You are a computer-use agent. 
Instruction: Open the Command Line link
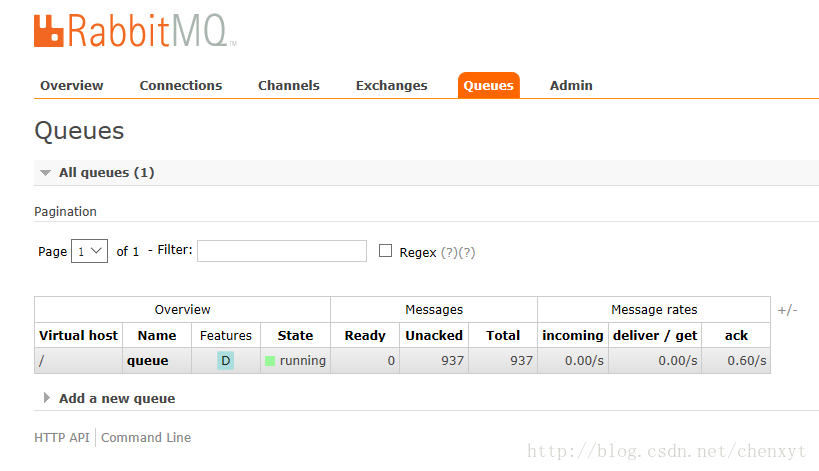146,438
